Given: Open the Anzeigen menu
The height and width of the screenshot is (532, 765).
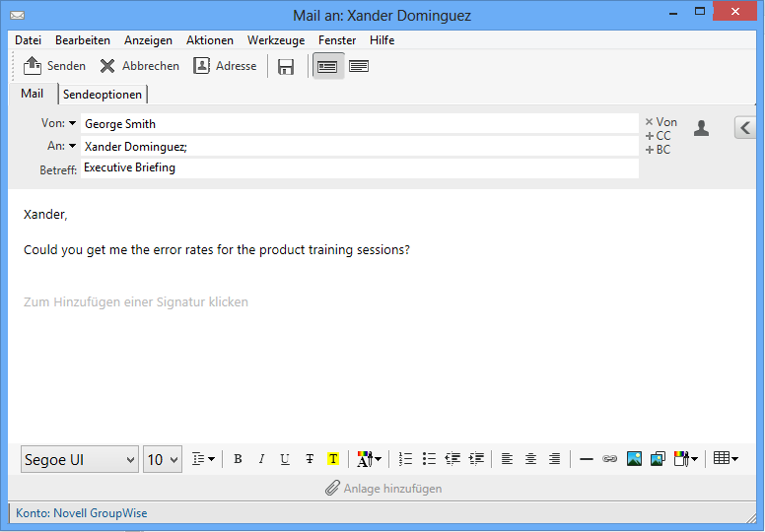Looking at the screenshot, I should [x=148, y=40].
